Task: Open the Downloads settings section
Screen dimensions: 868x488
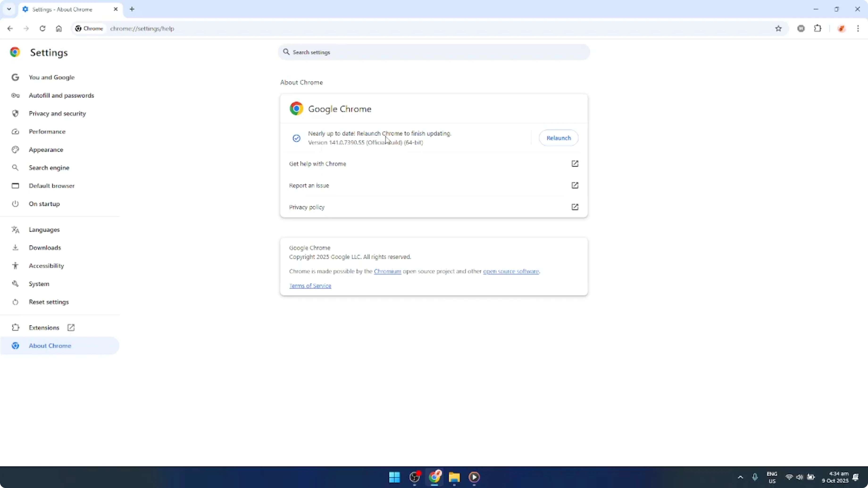Action: click(x=45, y=248)
